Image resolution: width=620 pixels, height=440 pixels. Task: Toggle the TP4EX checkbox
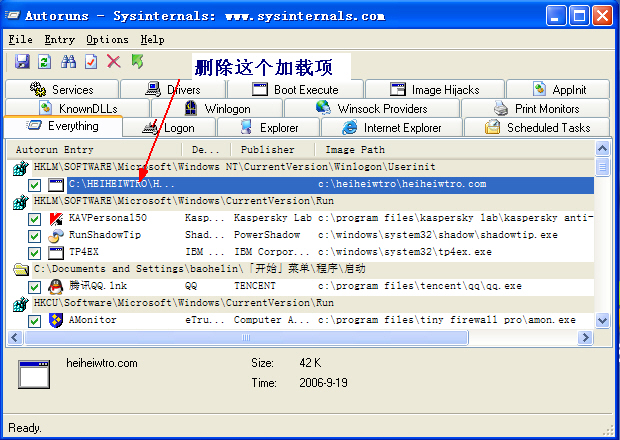point(34,253)
